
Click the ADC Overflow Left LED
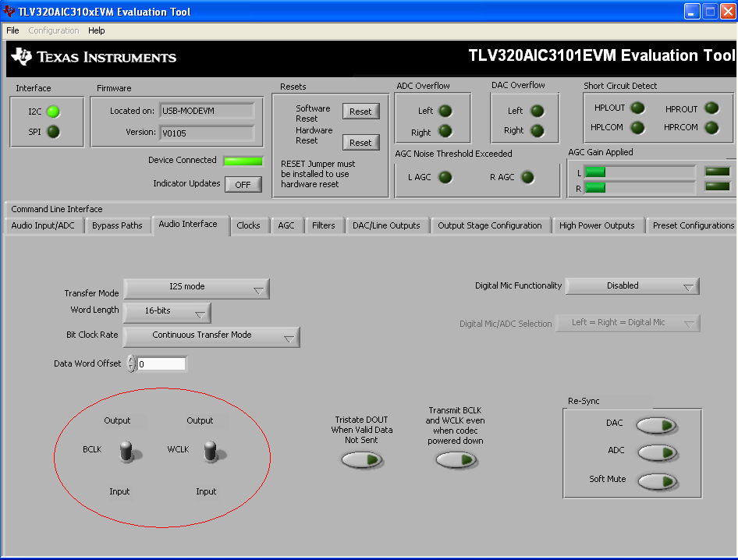click(445, 111)
